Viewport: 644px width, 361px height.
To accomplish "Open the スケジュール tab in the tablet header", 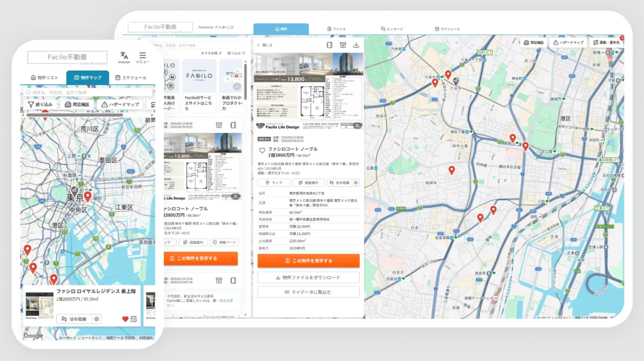I will pos(447,29).
